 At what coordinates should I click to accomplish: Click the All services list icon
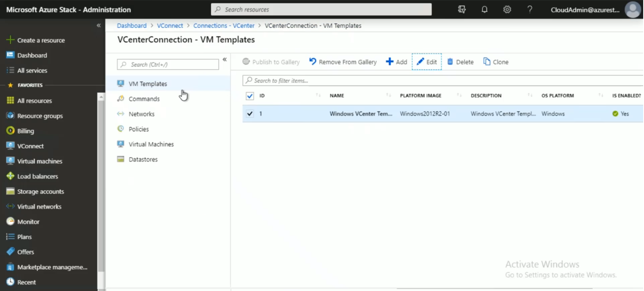pos(10,70)
